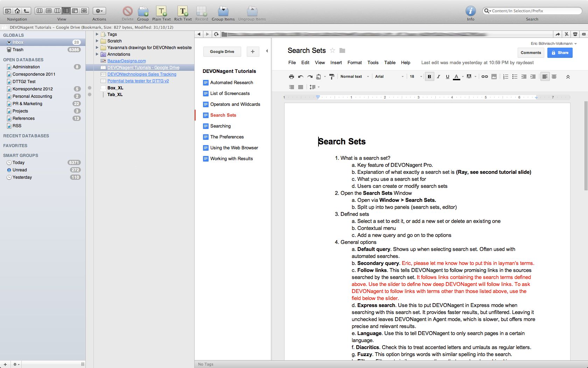
Task: Go up one level in navigation
Action: 26,11
